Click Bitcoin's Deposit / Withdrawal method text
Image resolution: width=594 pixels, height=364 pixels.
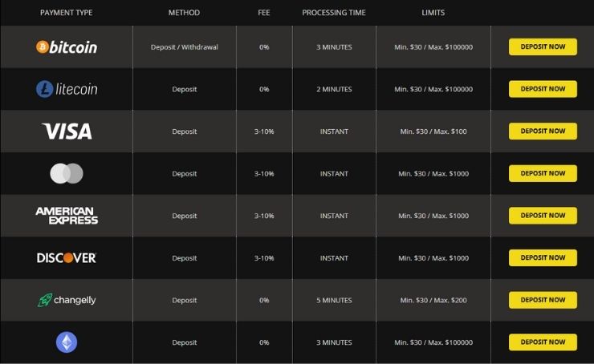click(184, 47)
